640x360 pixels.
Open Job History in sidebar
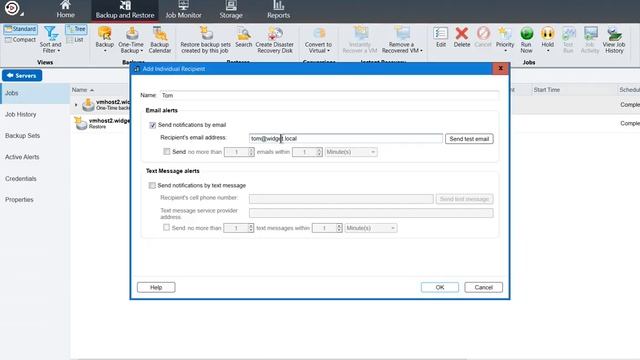[35, 114]
